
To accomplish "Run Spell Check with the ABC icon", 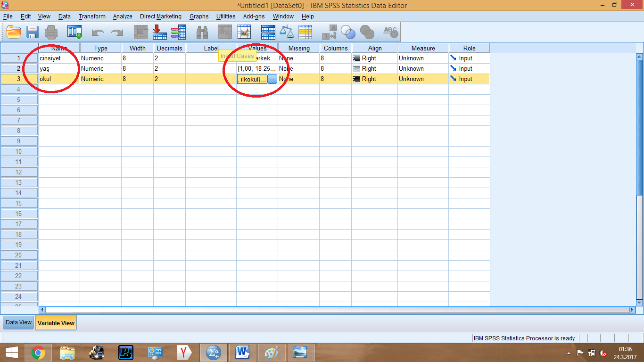I will (390, 32).
